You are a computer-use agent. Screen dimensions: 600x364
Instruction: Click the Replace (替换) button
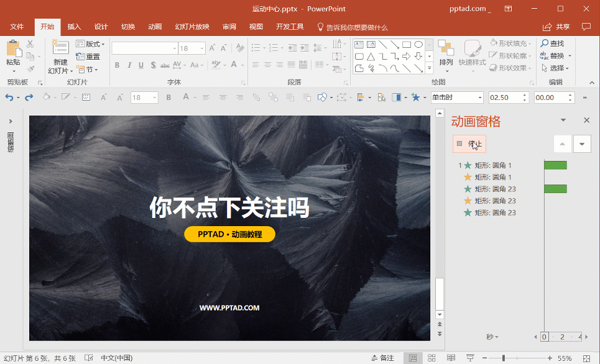tap(555, 56)
